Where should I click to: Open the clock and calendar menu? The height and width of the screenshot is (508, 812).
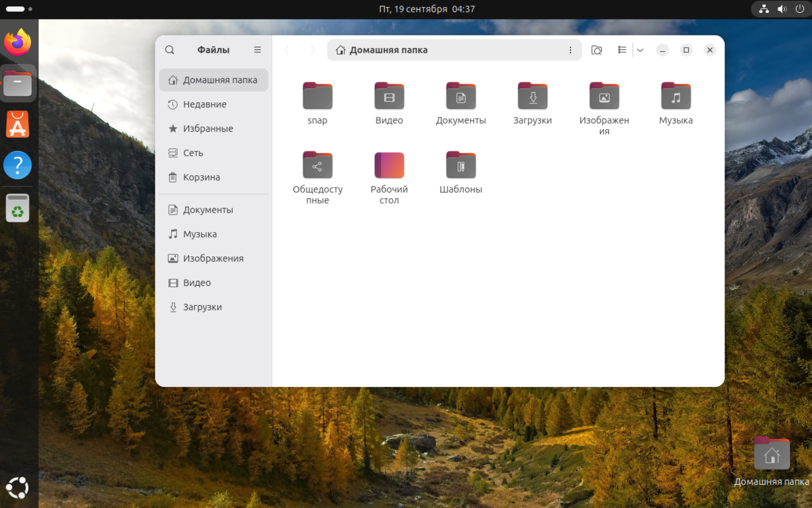coord(427,9)
